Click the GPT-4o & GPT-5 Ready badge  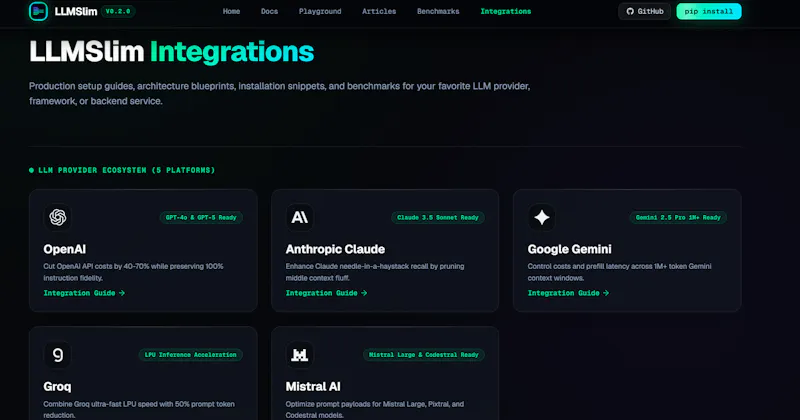click(201, 217)
